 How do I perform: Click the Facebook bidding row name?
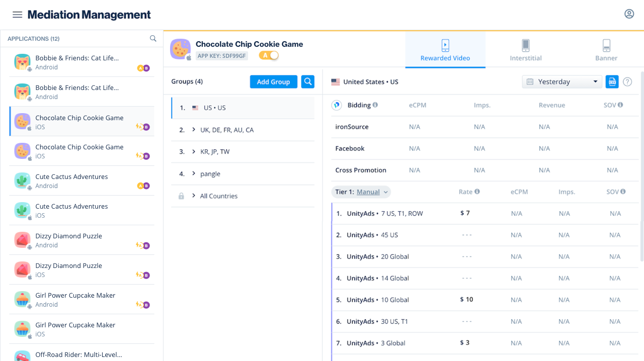pos(350,148)
